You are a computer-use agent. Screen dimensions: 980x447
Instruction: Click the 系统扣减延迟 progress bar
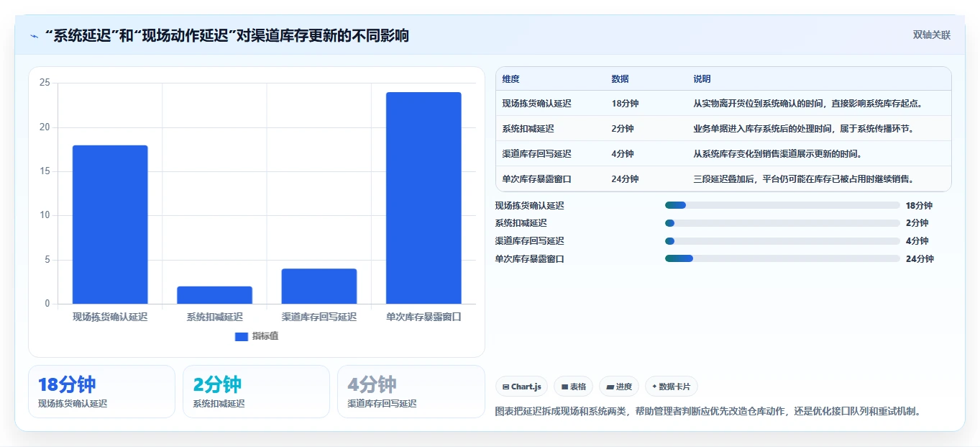(x=782, y=223)
